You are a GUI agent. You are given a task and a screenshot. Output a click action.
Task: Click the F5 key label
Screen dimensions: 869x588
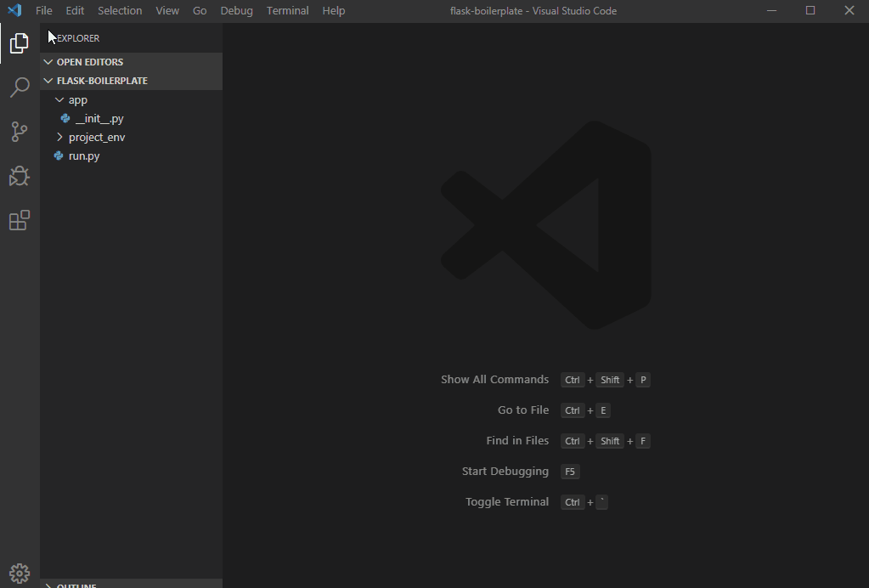(570, 472)
